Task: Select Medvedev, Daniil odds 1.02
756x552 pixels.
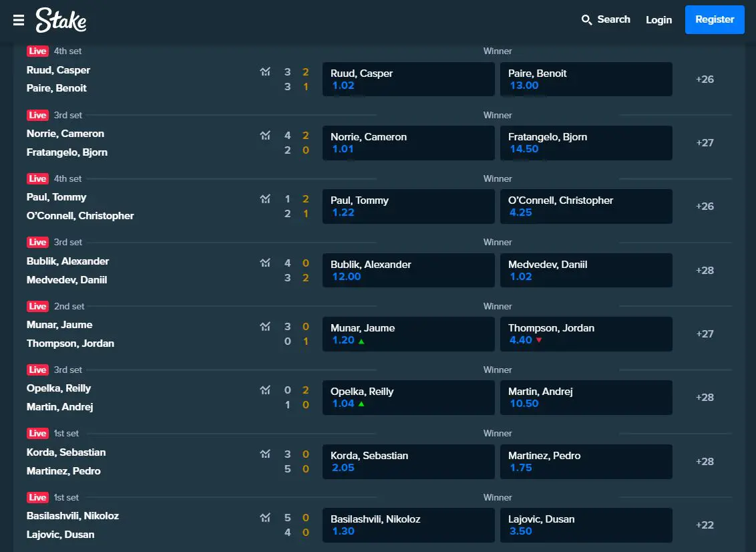Action: pyautogui.click(x=586, y=270)
